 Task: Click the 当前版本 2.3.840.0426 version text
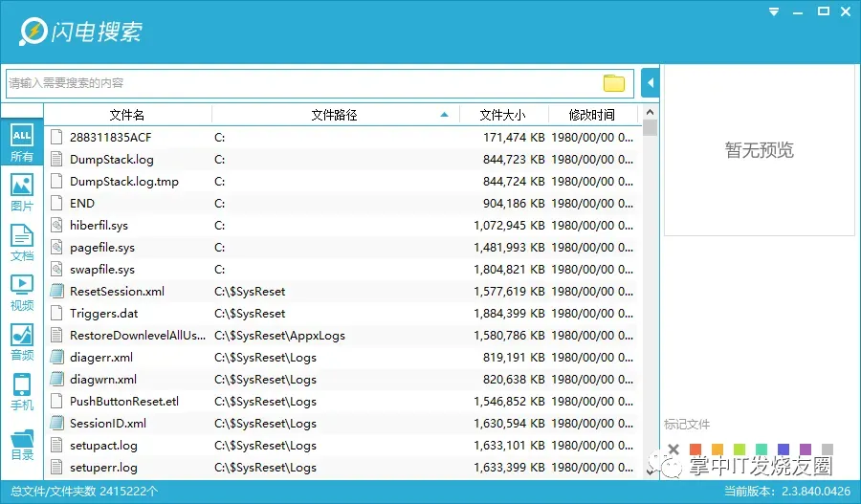tap(787, 491)
